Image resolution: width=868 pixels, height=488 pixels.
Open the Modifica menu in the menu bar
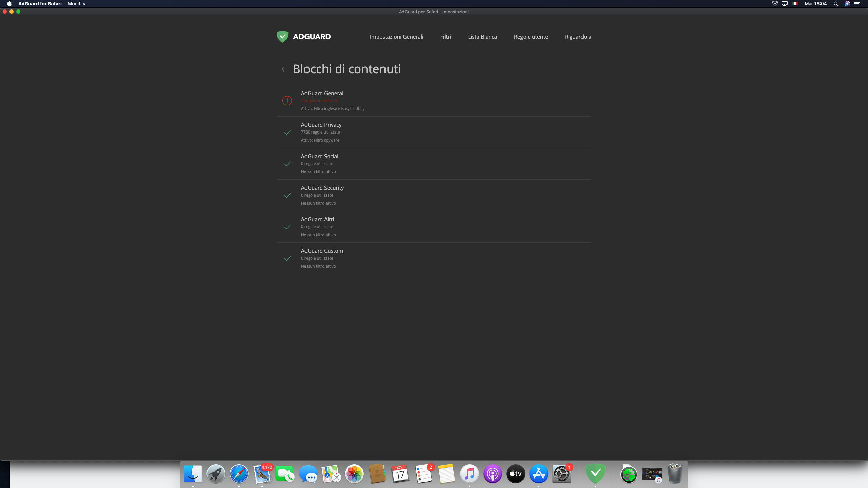coord(77,4)
